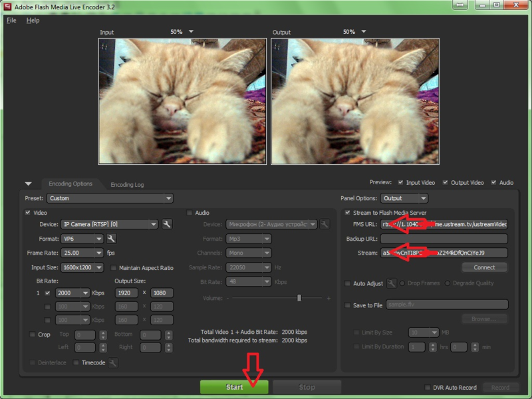Image resolution: width=532 pixels, height=399 pixels.
Task: Click output height 1080 field
Action: tap(162, 293)
